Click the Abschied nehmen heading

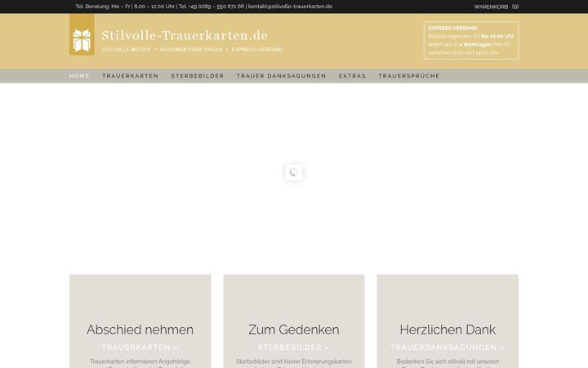[x=140, y=330]
